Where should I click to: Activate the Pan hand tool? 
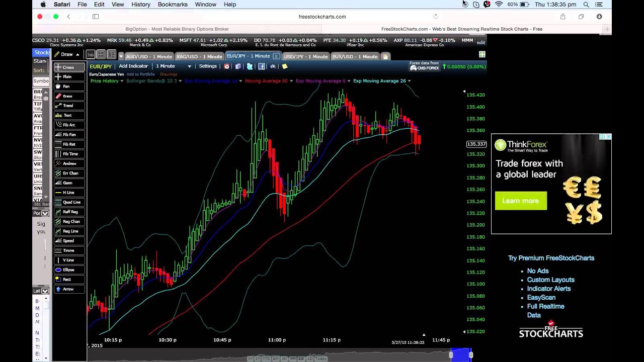[x=69, y=86]
